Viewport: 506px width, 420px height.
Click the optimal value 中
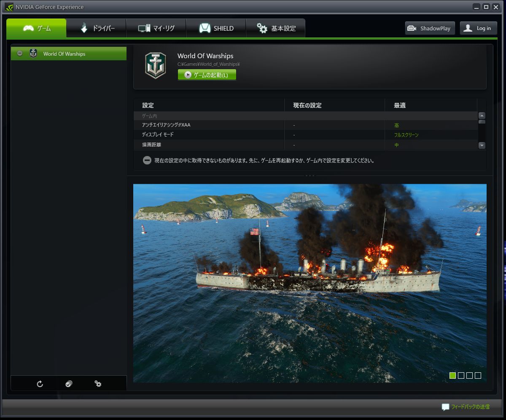[397, 145]
